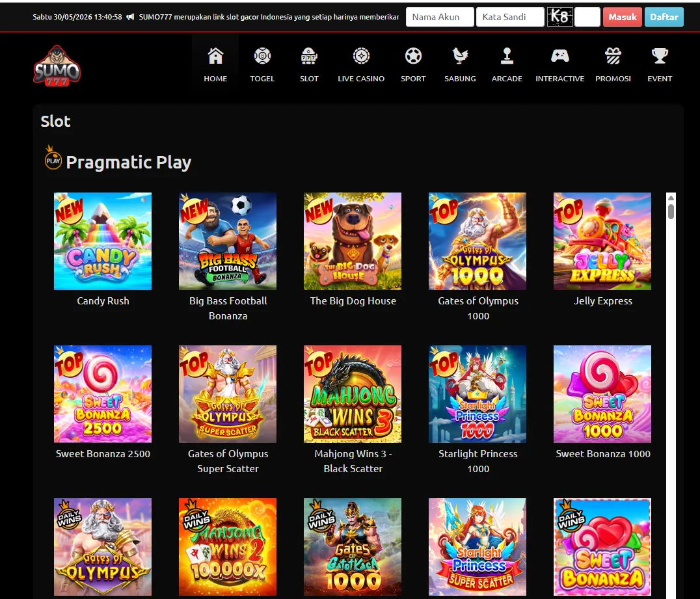Select the Arcade joystick icon
The height and width of the screenshot is (599, 700).
[507, 56]
